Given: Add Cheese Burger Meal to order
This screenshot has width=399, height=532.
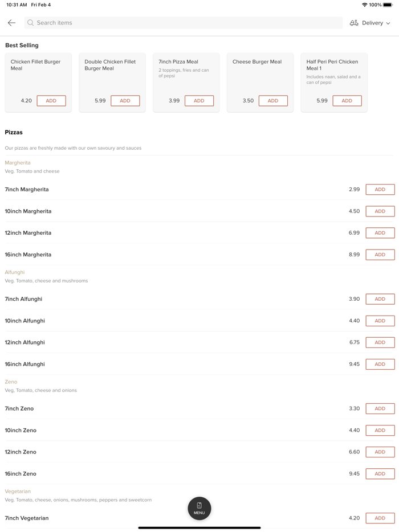Looking at the screenshot, I should click(x=273, y=101).
